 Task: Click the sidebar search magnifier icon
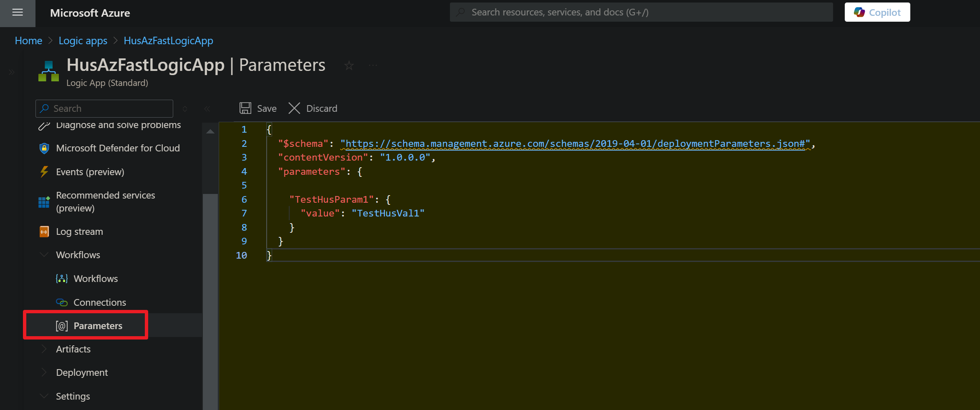(x=45, y=108)
